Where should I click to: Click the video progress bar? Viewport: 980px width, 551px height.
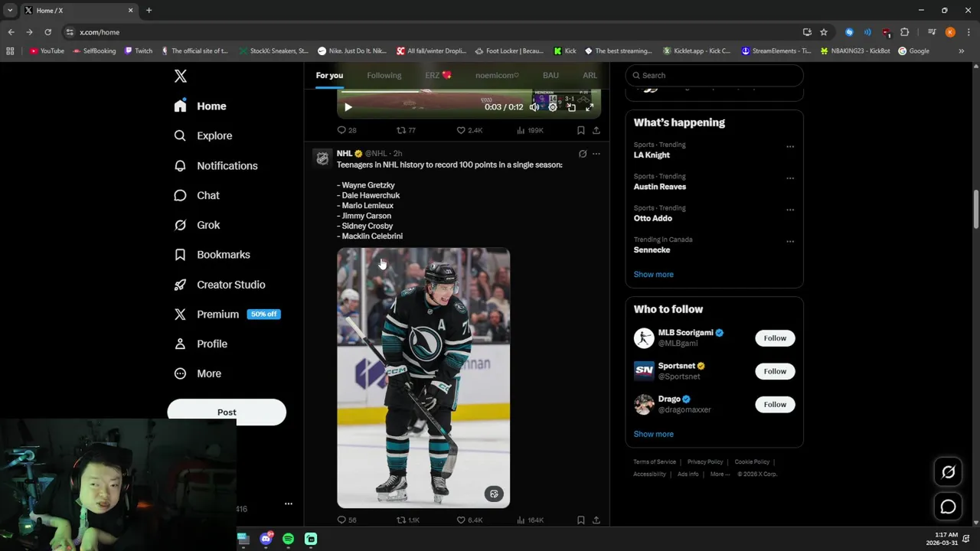point(468,91)
